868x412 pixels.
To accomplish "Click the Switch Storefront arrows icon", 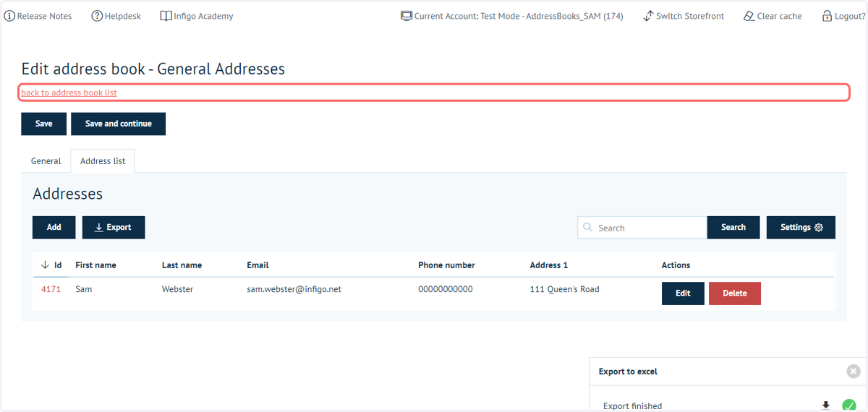I will 648,16.
